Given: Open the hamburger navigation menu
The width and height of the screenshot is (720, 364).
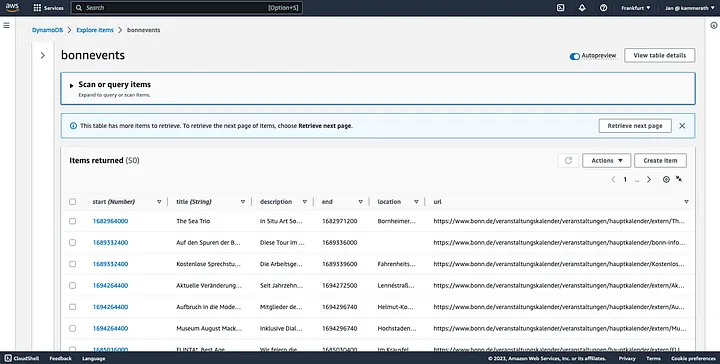Looking at the screenshot, I should tap(6, 25).
